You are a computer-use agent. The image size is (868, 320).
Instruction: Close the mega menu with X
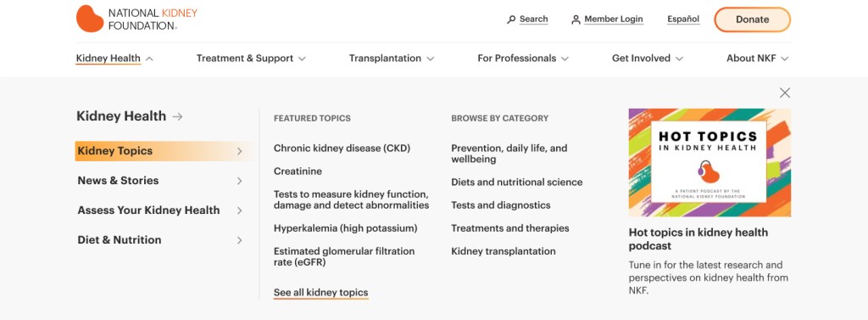point(784,93)
